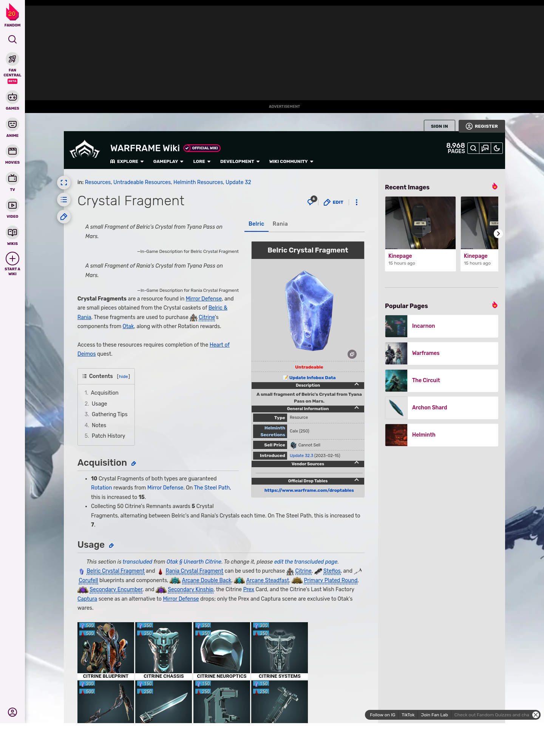544x756 pixels.
Task: Click the wiki header search icon
Action: 473,148
